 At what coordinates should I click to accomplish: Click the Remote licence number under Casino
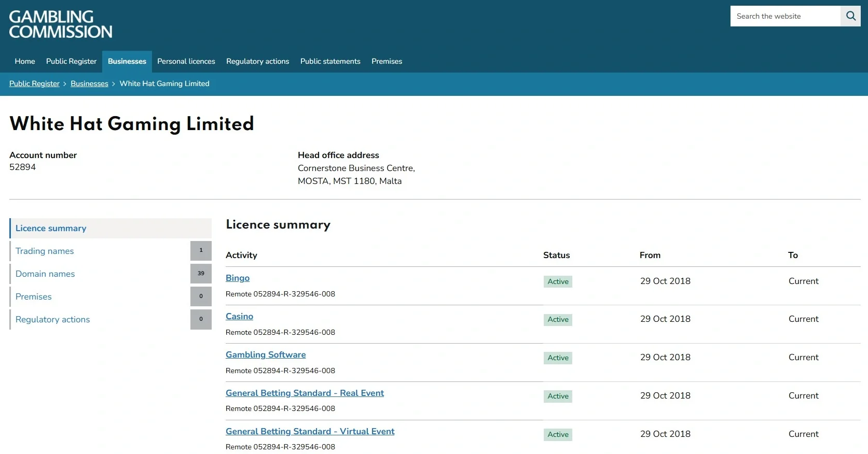point(280,332)
